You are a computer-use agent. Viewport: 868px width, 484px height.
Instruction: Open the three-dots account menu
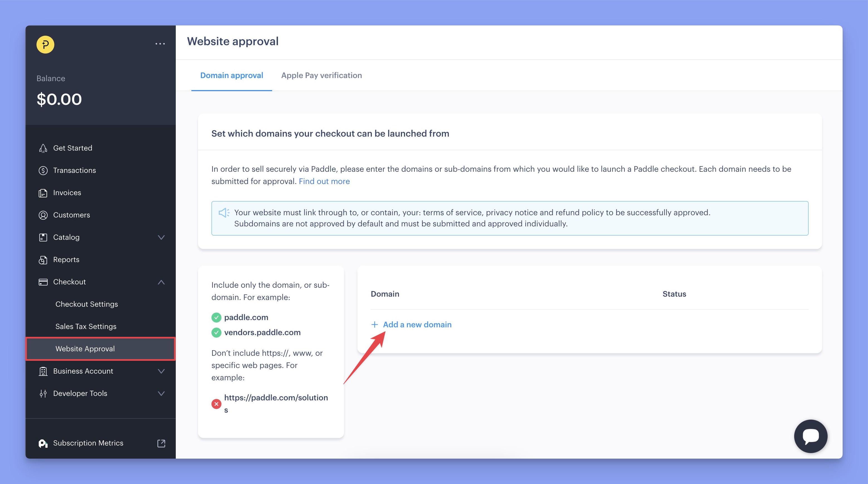[x=160, y=44]
